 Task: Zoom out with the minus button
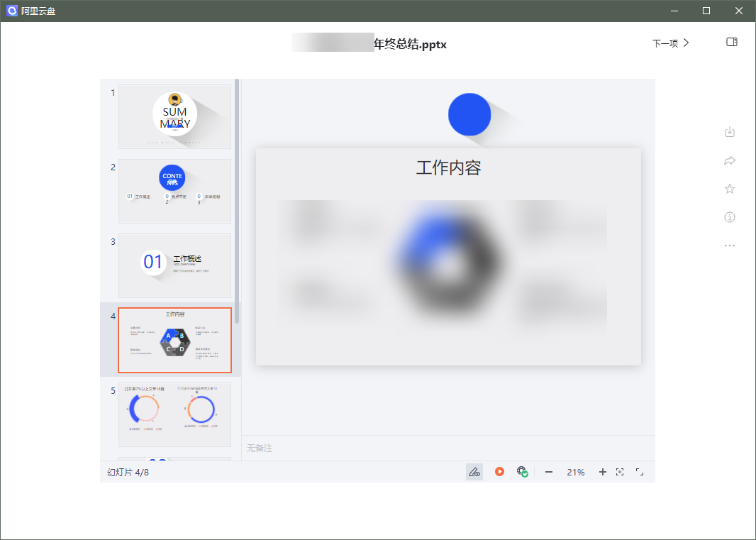pos(549,472)
